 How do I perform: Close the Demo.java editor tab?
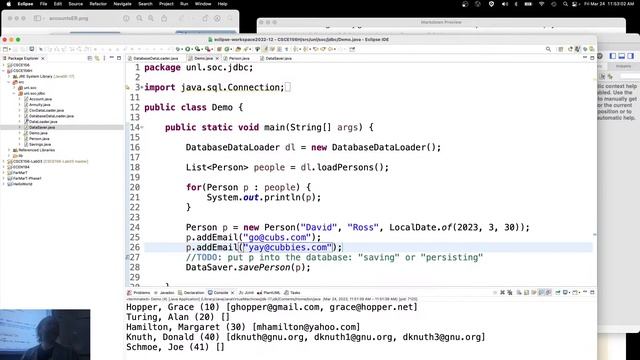point(217,58)
